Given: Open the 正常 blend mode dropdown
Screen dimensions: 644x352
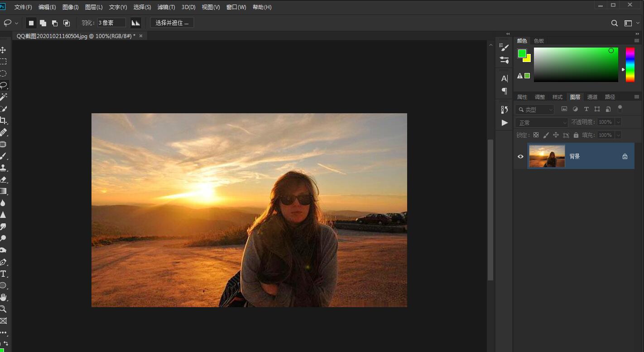Looking at the screenshot, I should pyautogui.click(x=541, y=122).
